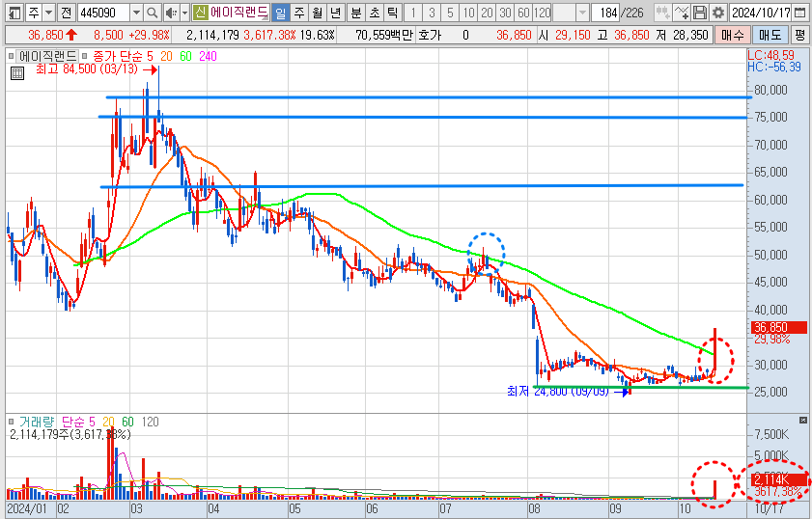The width and height of the screenshot is (812, 519).
Task: Click the volume 120 average label
Action: (150, 423)
